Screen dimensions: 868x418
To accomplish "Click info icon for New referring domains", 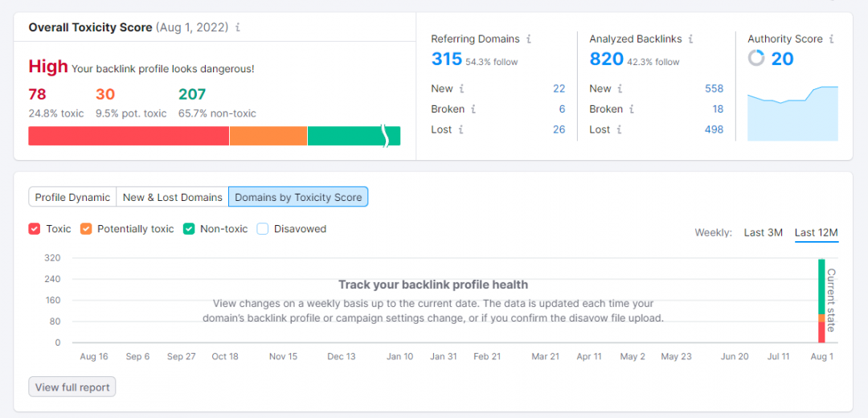I will pyautogui.click(x=461, y=88).
